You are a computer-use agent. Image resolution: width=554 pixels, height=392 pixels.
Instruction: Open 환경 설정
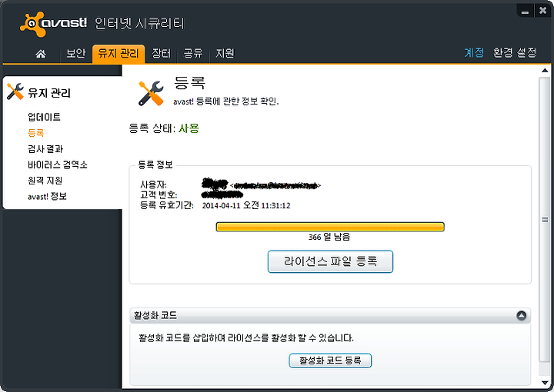click(515, 53)
